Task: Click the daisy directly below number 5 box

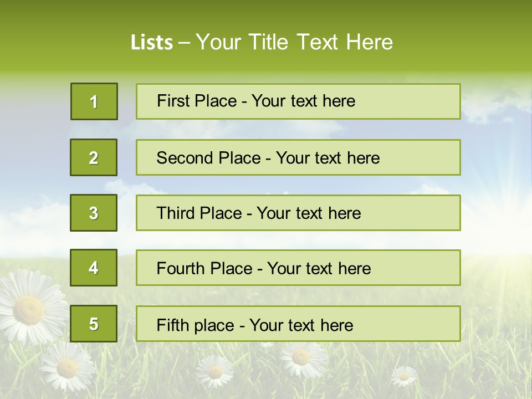Action: pos(68,366)
